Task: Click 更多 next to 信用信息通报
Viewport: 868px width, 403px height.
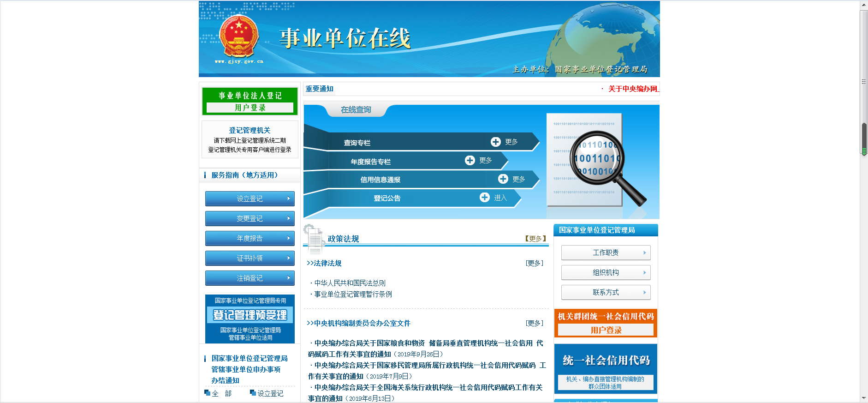Action: pos(519,179)
